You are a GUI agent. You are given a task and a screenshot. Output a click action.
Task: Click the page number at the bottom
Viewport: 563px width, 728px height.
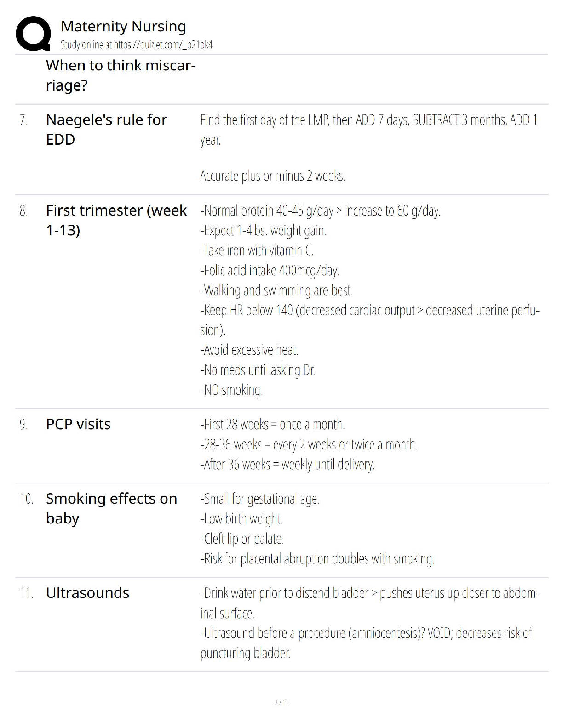tap(281, 703)
